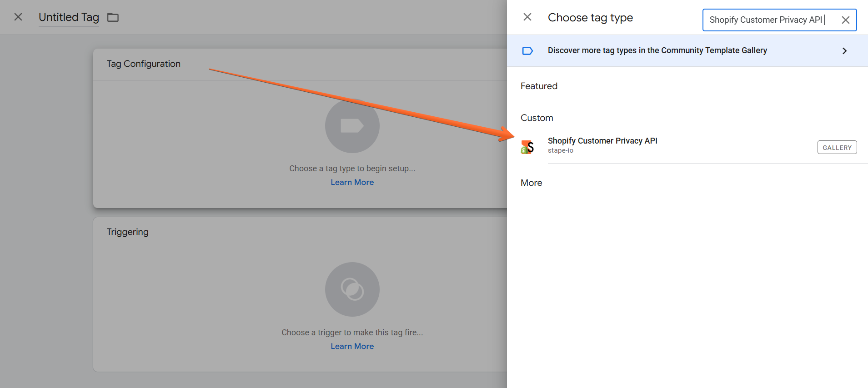
Task: Close the Untitled Tag editor
Action: click(18, 17)
